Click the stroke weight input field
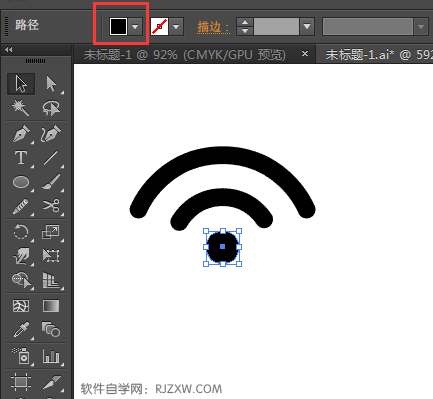The height and width of the screenshot is (399, 433). coord(276,26)
